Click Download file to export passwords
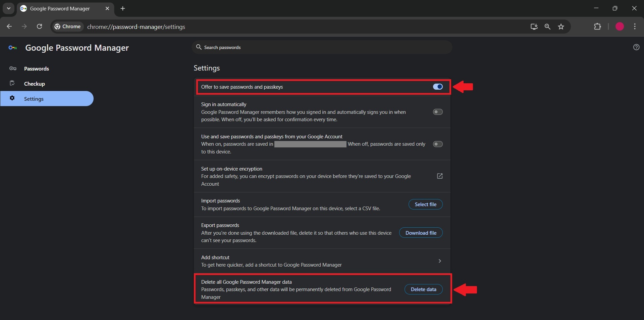Viewport: 644px width, 320px height. coord(421,233)
